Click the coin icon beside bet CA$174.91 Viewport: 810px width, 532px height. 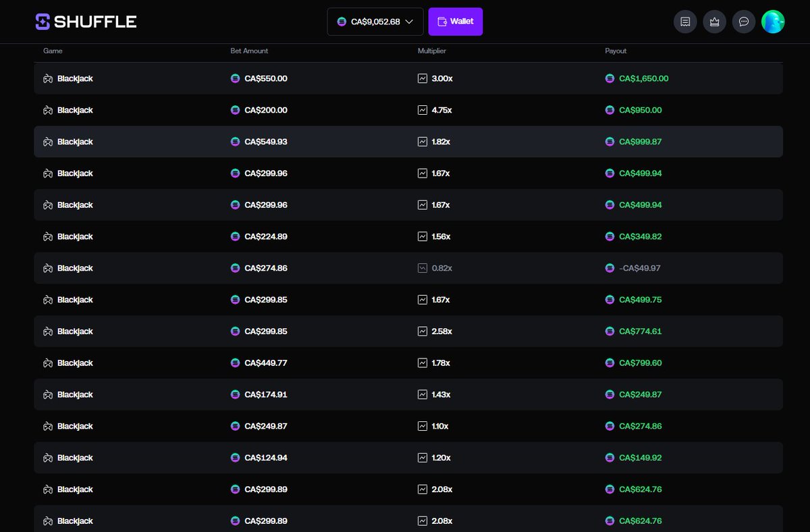point(235,394)
